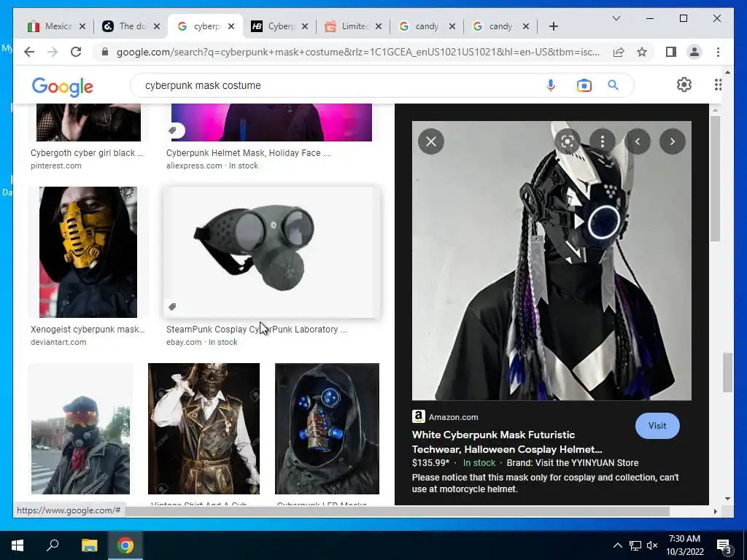Open File Explorer from taskbar
Image resolution: width=747 pixels, height=560 pixels.
[89, 545]
